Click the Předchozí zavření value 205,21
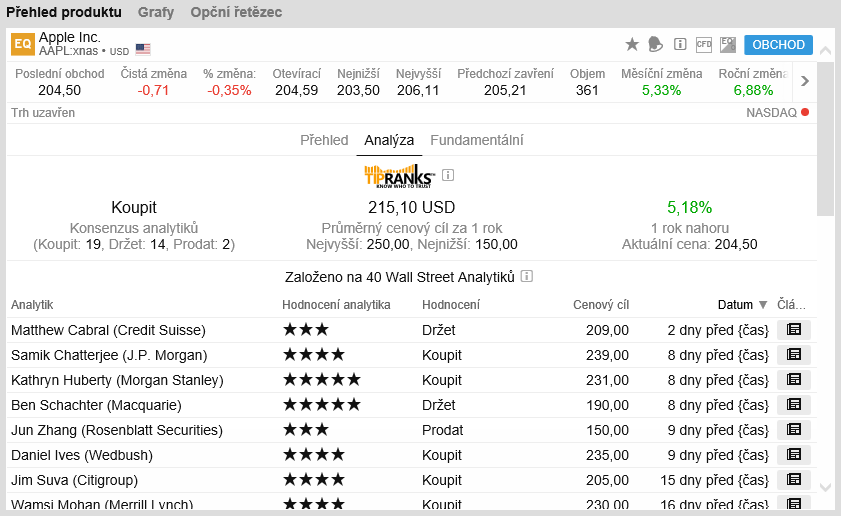841x516 pixels. (x=505, y=90)
